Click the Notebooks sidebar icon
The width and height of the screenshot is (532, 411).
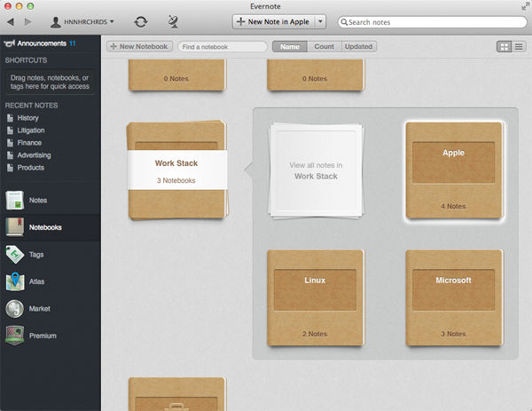coord(14,227)
